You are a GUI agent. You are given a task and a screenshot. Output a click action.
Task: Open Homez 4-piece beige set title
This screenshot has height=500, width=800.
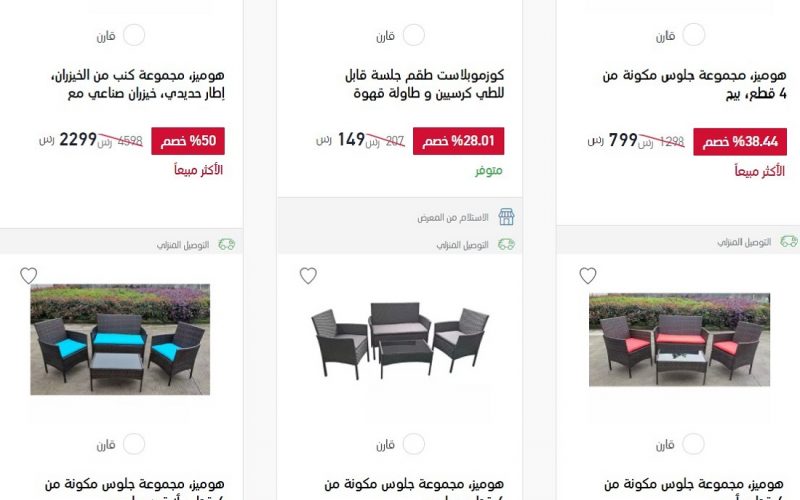(694, 84)
